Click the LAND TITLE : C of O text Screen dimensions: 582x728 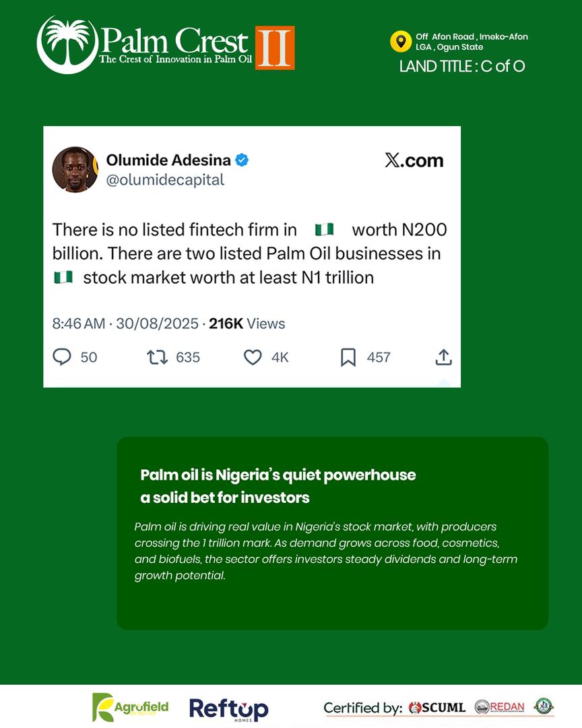461,66
